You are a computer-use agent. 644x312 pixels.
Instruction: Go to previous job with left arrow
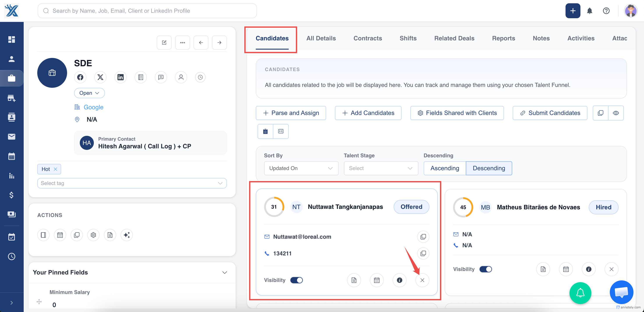click(201, 43)
